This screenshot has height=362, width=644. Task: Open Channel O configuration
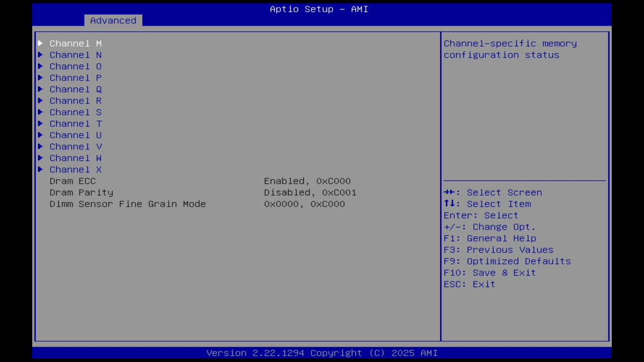coord(75,66)
